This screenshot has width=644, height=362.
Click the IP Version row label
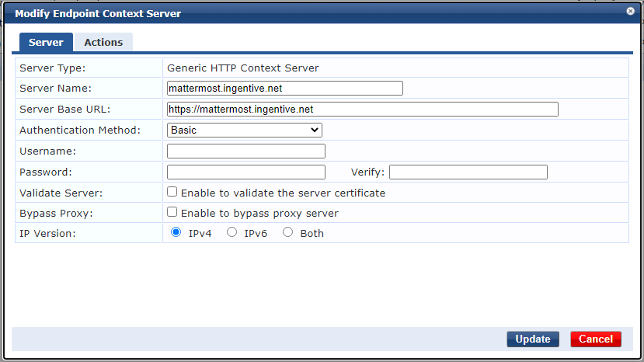(47, 233)
